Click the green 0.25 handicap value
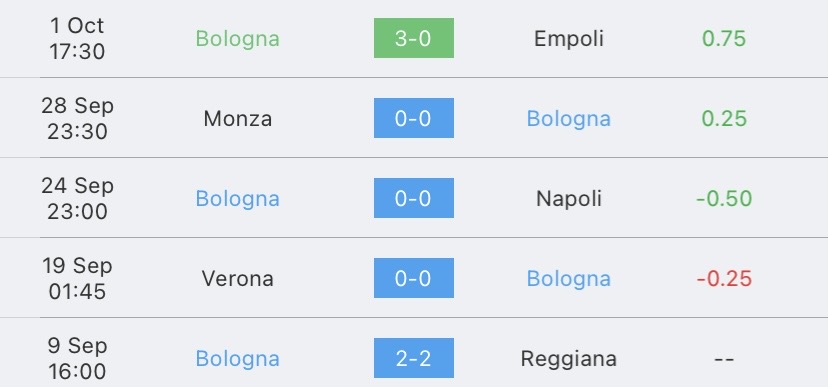 click(x=724, y=118)
